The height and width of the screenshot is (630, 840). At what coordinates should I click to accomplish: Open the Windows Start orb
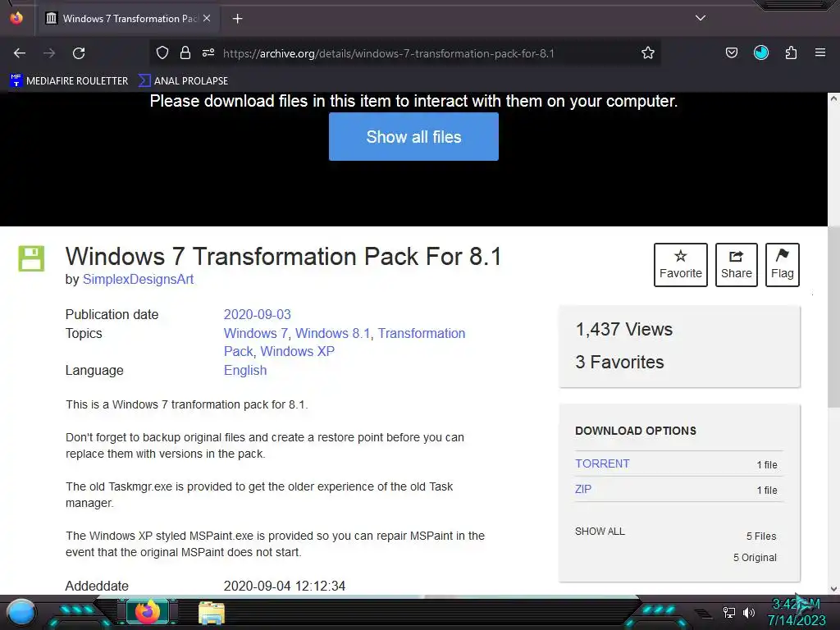21,612
